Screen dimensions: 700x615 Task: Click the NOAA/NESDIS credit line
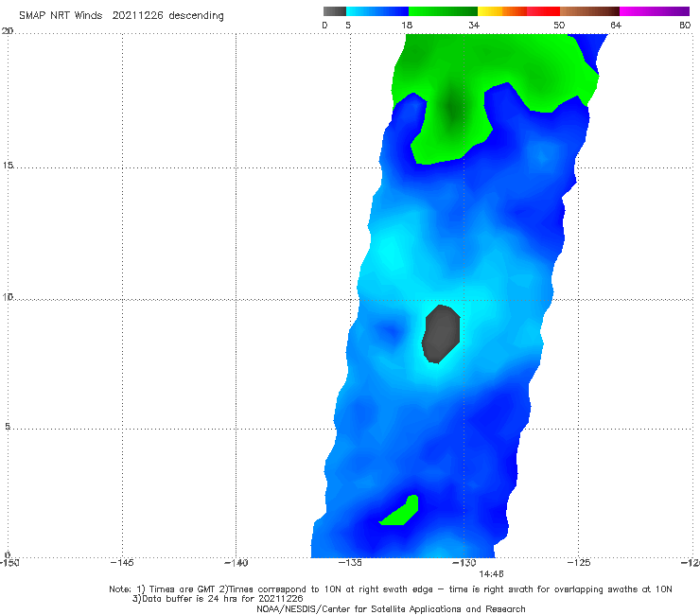391,608
